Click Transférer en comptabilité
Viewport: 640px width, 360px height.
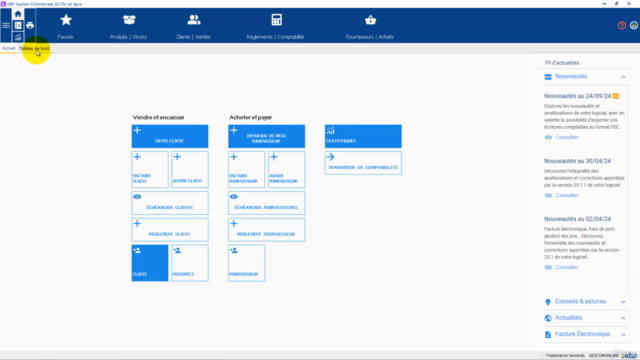point(363,163)
